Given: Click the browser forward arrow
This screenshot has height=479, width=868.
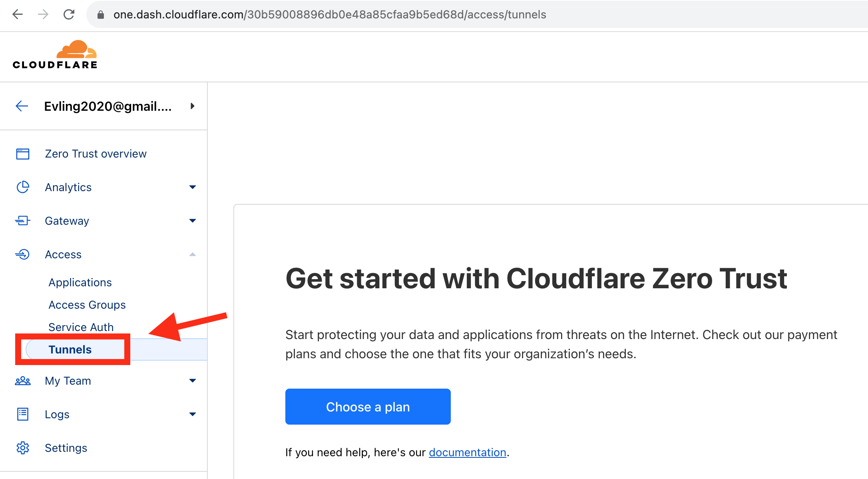Looking at the screenshot, I should pos(43,14).
